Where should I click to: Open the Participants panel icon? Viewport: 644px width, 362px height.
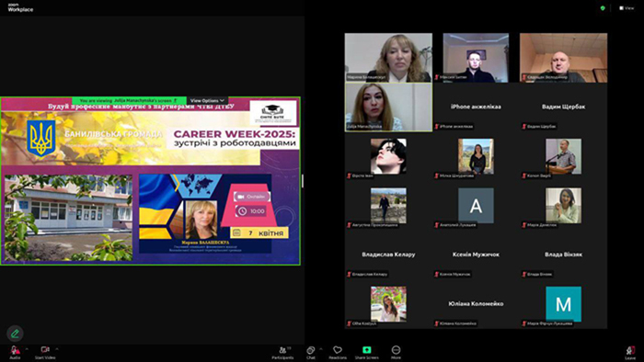[282, 350]
